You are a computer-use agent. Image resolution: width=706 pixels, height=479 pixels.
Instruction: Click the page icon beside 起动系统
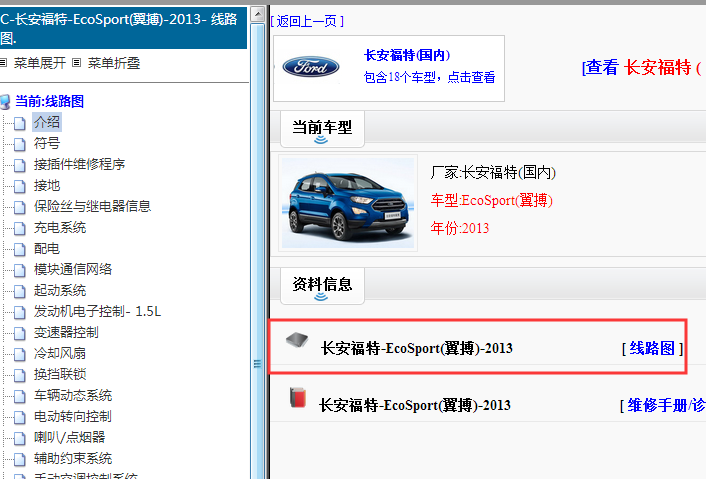pyautogui.click(x=19, y=291)
